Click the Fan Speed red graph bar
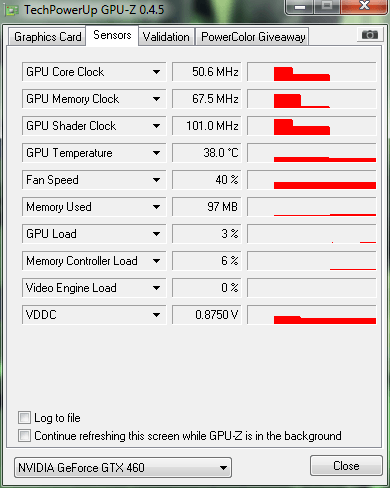This screenshot has width=390, height=488. coord(325,185)
